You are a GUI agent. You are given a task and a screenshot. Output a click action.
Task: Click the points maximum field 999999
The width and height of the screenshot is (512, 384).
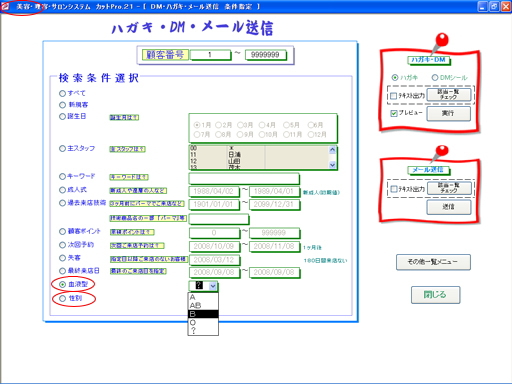coord(274,233)
